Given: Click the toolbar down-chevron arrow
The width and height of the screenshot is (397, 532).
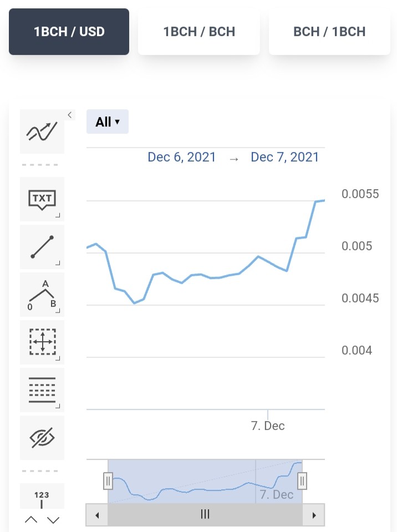Looking at the screenshot, I should pyautogui.click(x=53, y=519).
